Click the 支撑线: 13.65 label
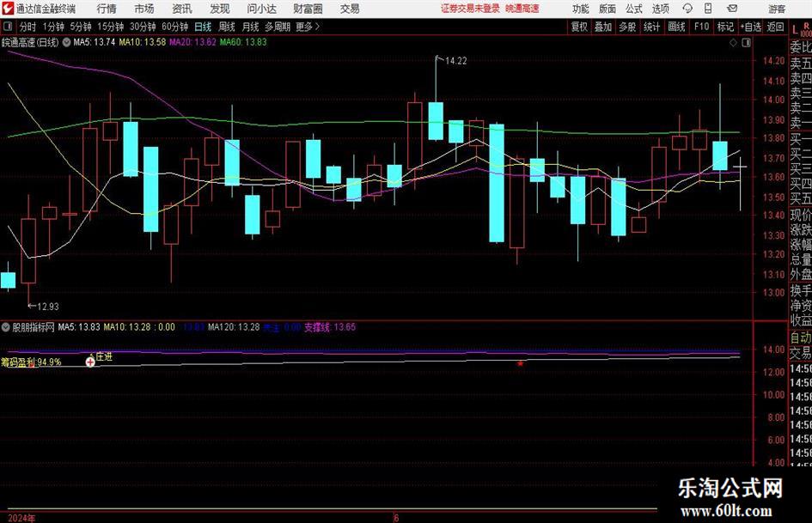Image resolution: width=812 pixels, height=523 pixels. click(x=330, y=327)
